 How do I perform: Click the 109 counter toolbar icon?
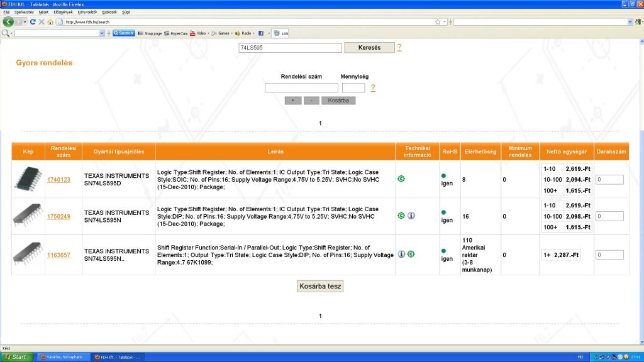click(281, 33)
